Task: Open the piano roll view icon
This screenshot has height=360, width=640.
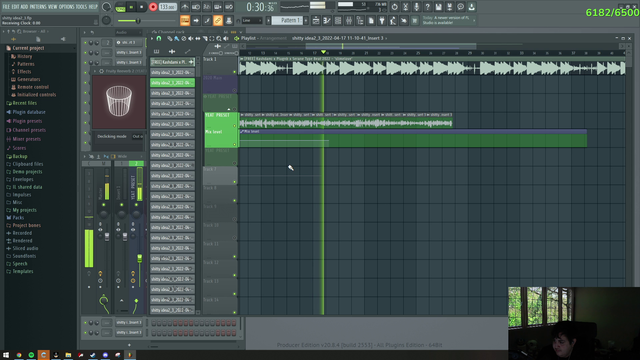Action: pos(327,20)
